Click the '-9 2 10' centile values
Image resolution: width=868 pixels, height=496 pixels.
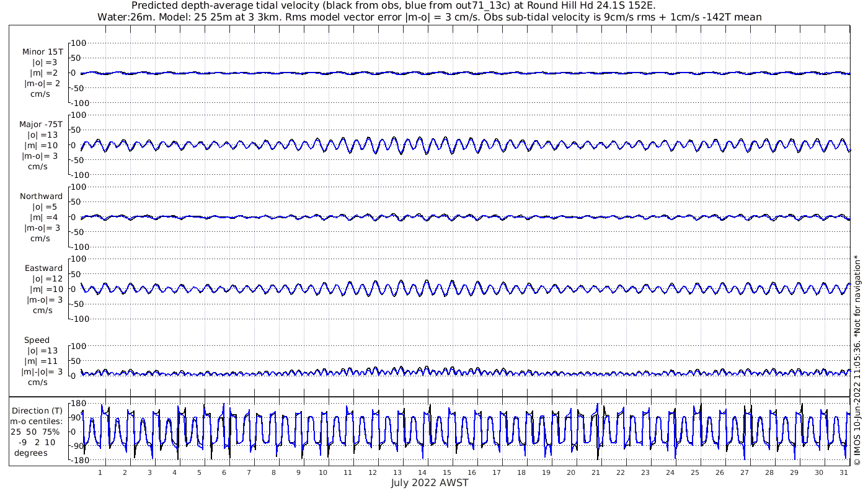click(37, 442)
